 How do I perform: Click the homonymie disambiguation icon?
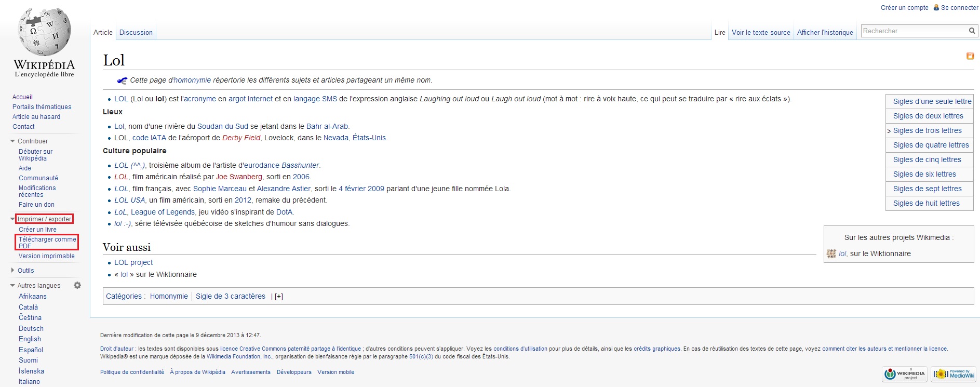click(122, 81)
